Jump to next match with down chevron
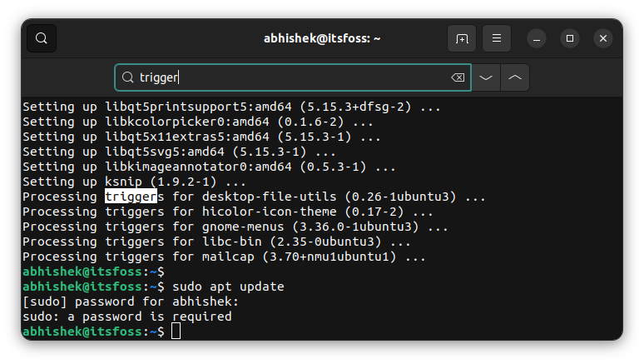The width and height of the screenshot is (644, 364). tap(487, 77)
